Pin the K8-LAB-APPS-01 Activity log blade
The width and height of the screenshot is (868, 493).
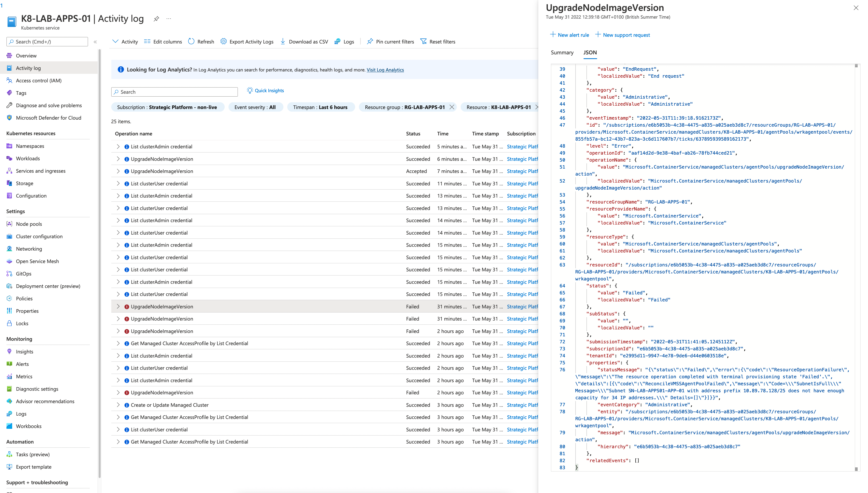[x=156, y=19]
